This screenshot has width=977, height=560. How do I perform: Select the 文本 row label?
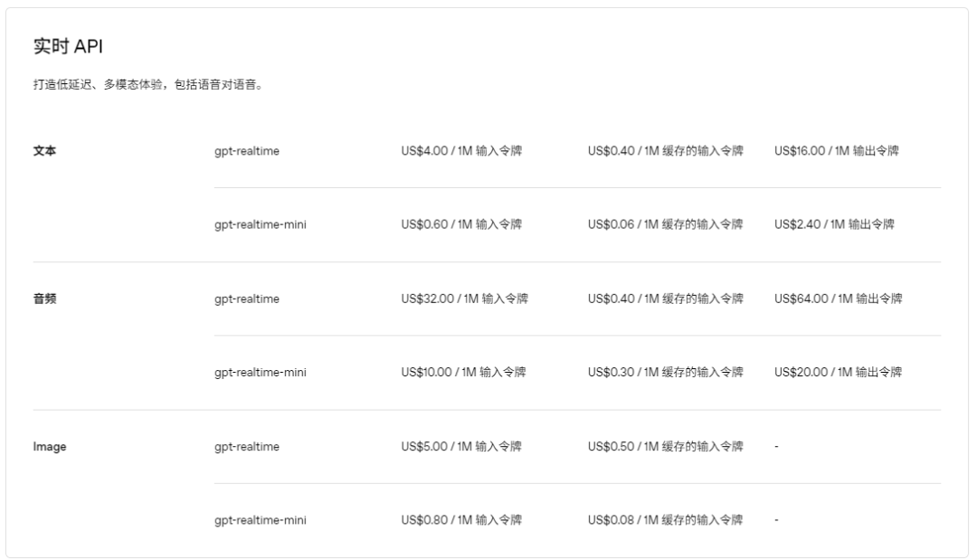(x=44, y=151)
